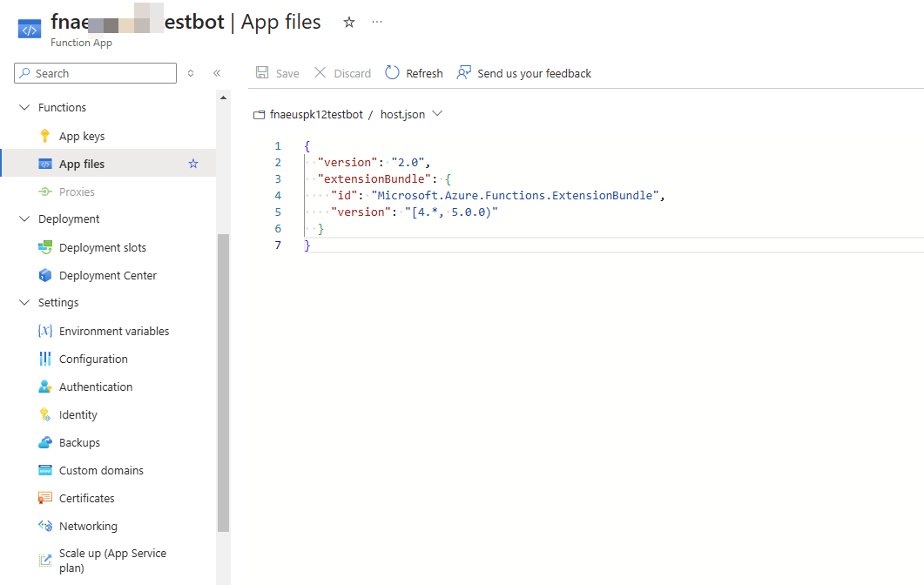Click the "[4.*, 5.0.0)" version value
This screenshot has height=585, width=924.
pyautogui.click(x=451, y=212)
